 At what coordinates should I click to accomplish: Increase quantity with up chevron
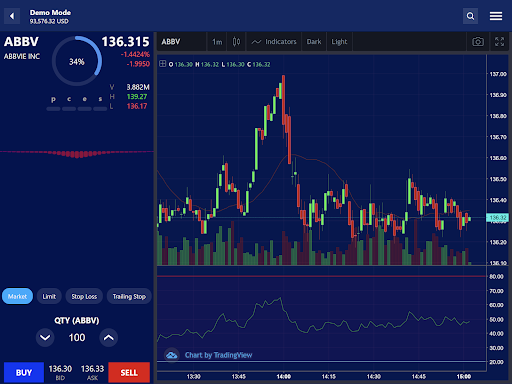point(109,338)
